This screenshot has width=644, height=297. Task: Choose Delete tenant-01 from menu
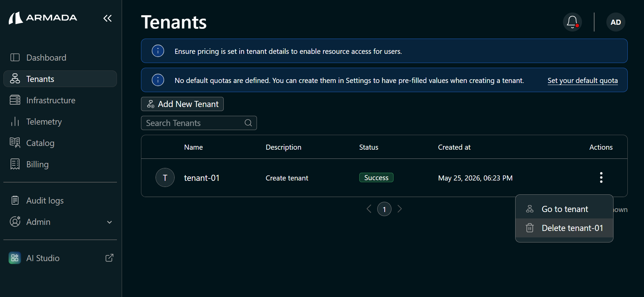tap(564, 228)
